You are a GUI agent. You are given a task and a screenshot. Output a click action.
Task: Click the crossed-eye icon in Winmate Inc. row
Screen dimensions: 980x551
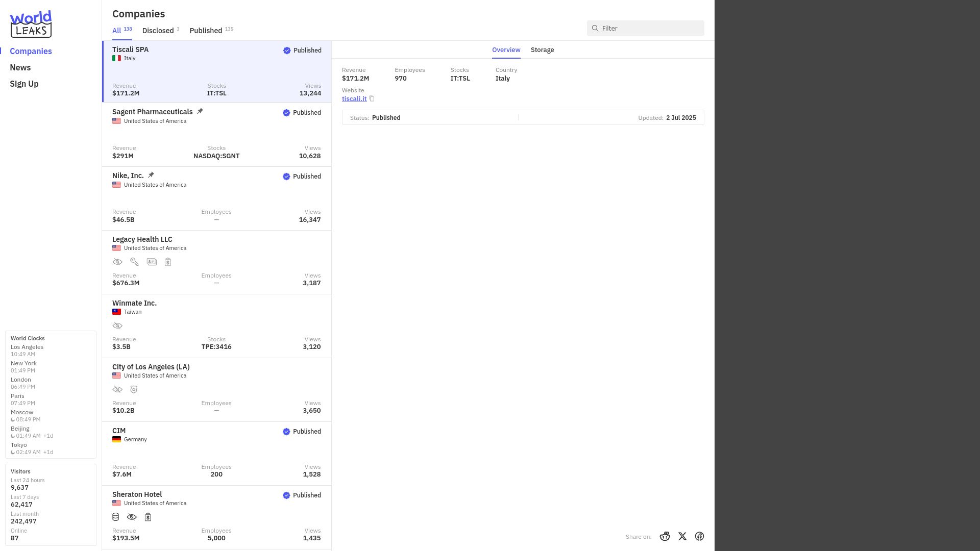pos(117,325)
